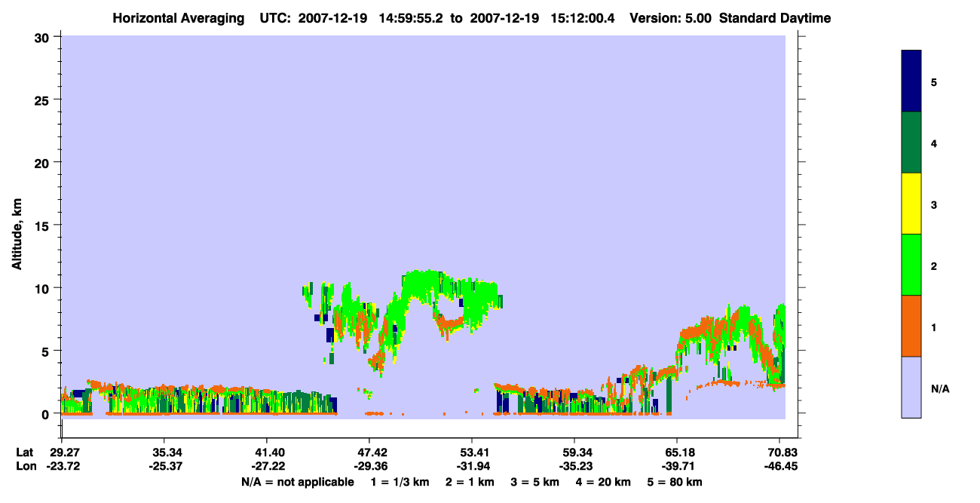Select the yellow 3 legend segment
The height and width of the screenshot is (503, 980).
click(911, 204)
